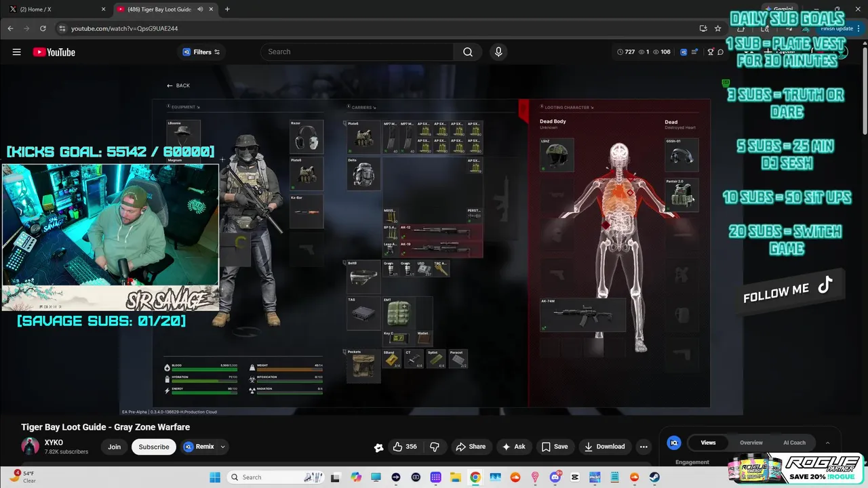Image resolution: width=868 pixels, height=488 pixels.
Task: Mute the Tiger Bay tab audio icon
Action: (x=200, y=9)
